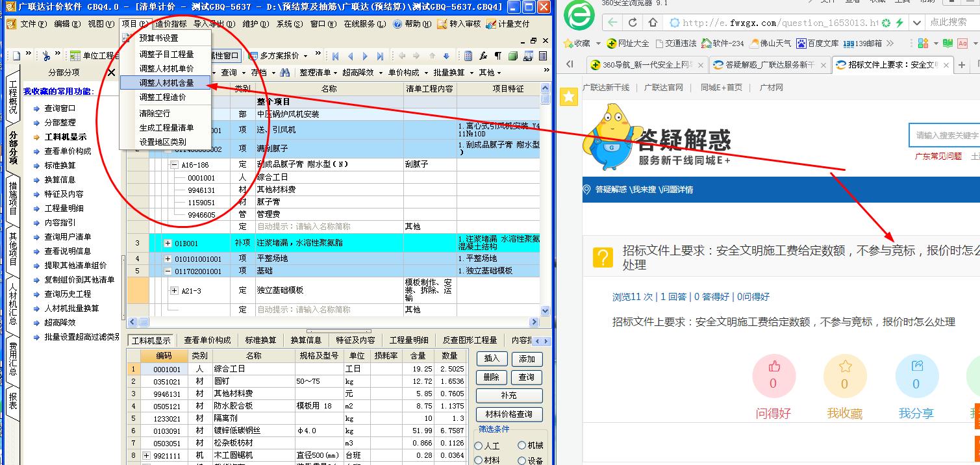
Task: Select the 设备 filter radio button
Action: click(522, 460)
